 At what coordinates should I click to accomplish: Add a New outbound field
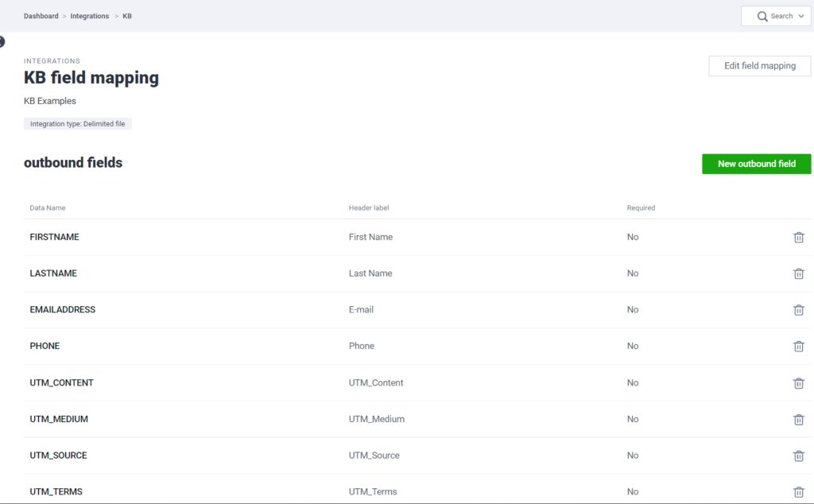tap(756, 164)
